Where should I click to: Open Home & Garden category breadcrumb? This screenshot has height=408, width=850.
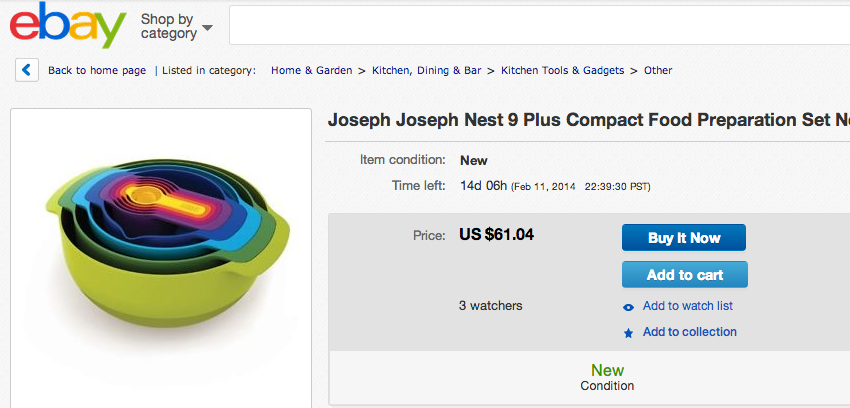[x=312, y=70]
